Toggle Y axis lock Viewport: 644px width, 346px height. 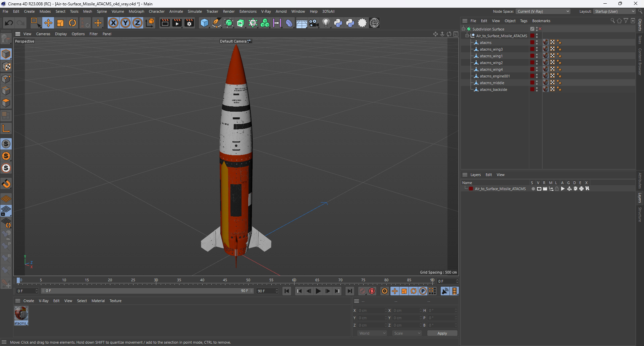pos(125,23)
